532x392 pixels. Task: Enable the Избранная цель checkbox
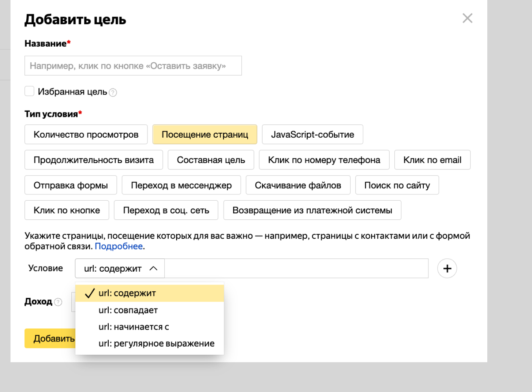click(29, 91)
